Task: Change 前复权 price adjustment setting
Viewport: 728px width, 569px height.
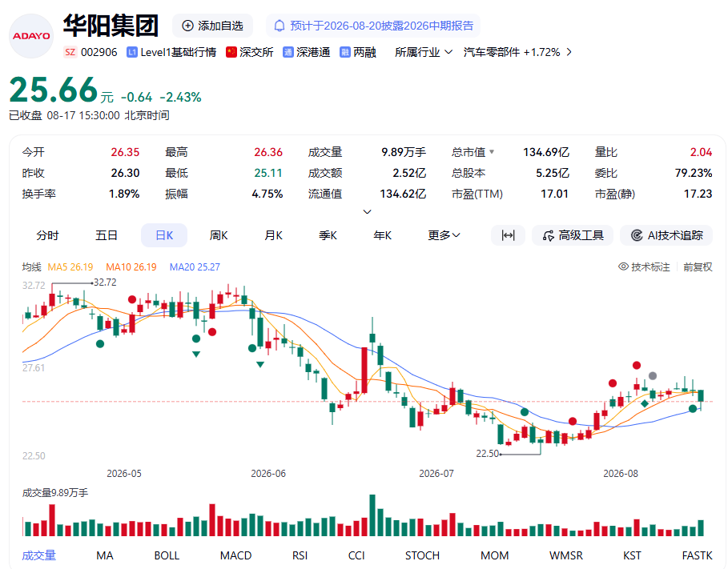Action: point(698,266)
